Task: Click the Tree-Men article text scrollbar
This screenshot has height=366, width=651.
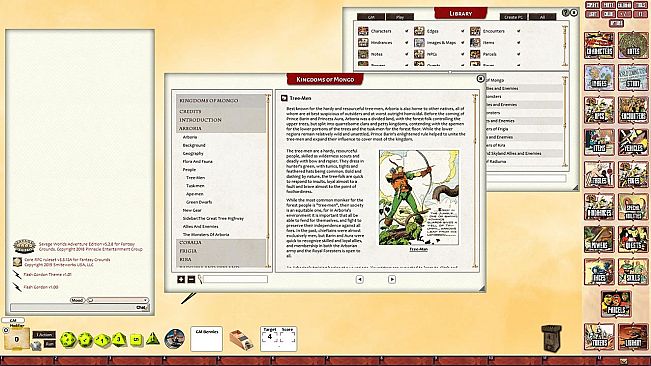Action: 475,181
